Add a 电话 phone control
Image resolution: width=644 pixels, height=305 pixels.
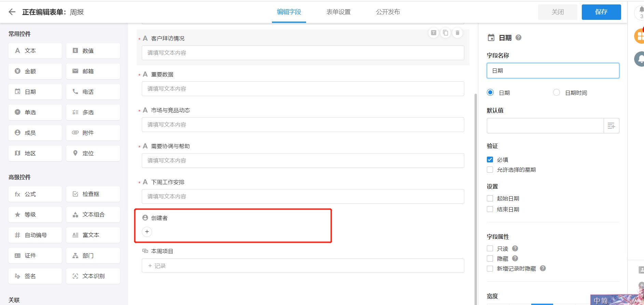(93, 92)
